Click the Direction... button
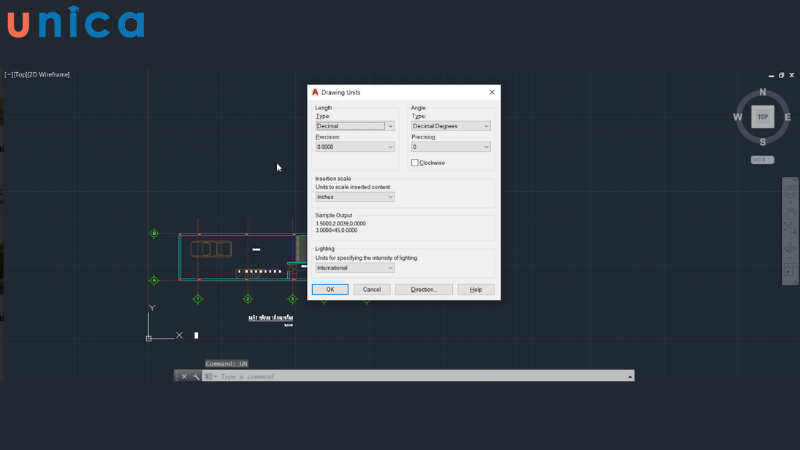The image size is (800, 450). (x=424, y=289)
